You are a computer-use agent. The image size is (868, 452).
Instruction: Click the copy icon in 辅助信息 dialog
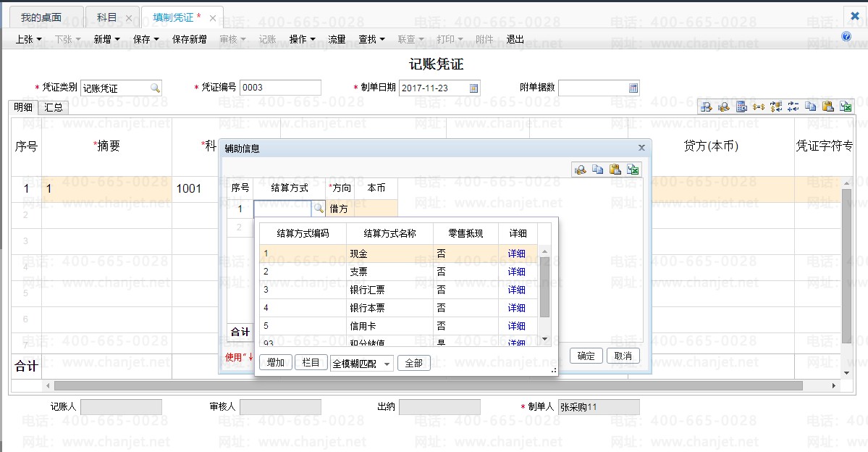point(598,169)
